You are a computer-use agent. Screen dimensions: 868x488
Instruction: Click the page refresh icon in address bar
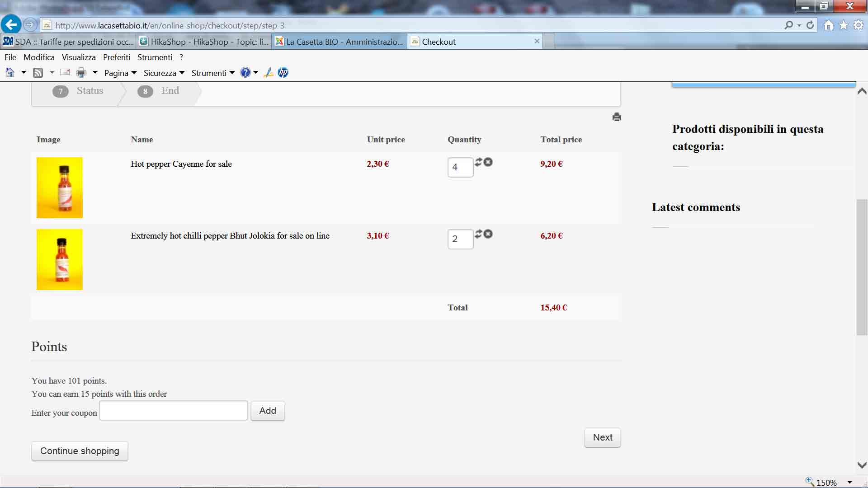point(810,25)
